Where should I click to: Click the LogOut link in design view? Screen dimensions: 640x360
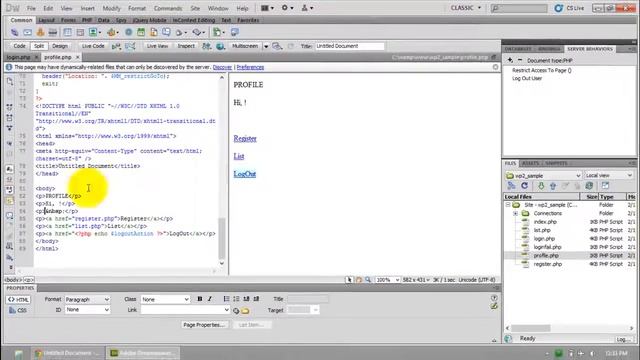point(244,174)
